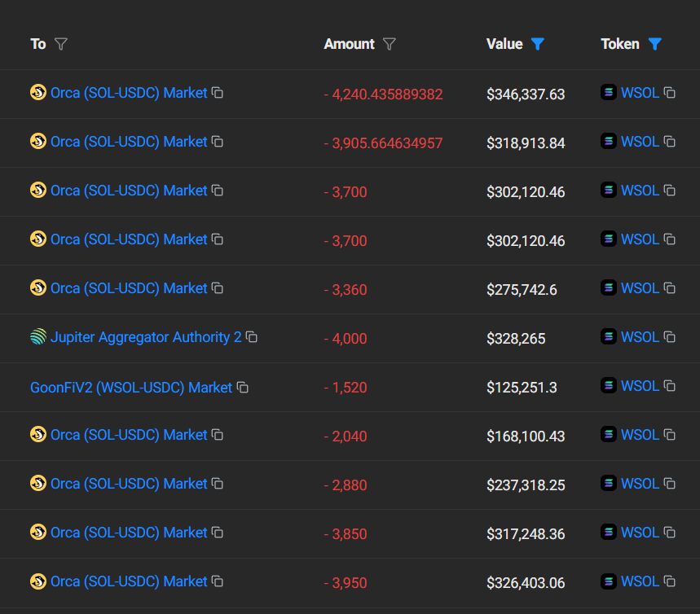The image size is (700, 614).
Task: Click Solana token icon in $328,265 row
Action: click(x=609, y=336)
